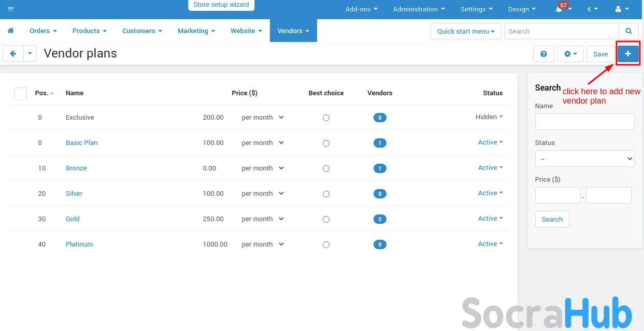The image size is (644, 331).
Task: Open the Products menu
Action: (x=89, y=31)
